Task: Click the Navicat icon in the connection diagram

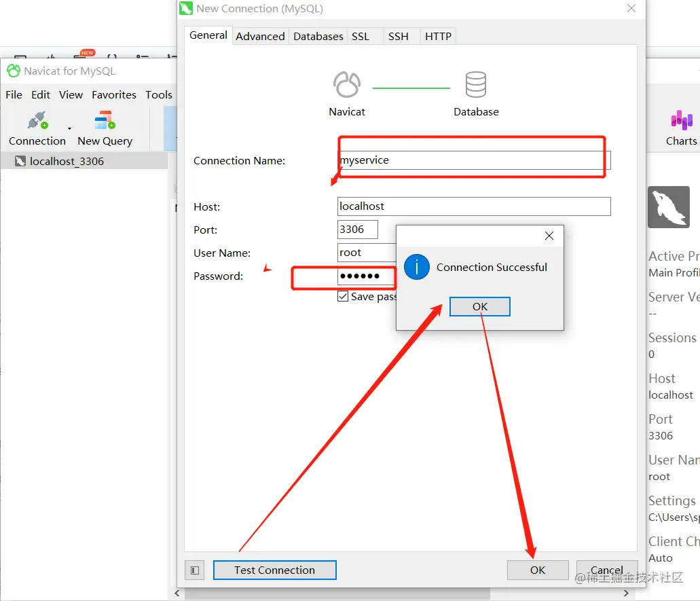Action: [347, 84]
